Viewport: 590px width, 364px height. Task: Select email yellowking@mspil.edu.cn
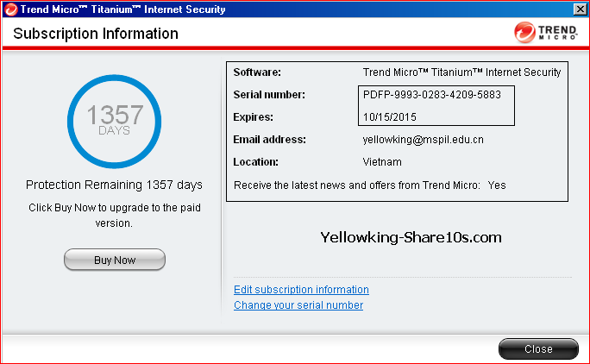pyautogui.click(x=423, y=140)
